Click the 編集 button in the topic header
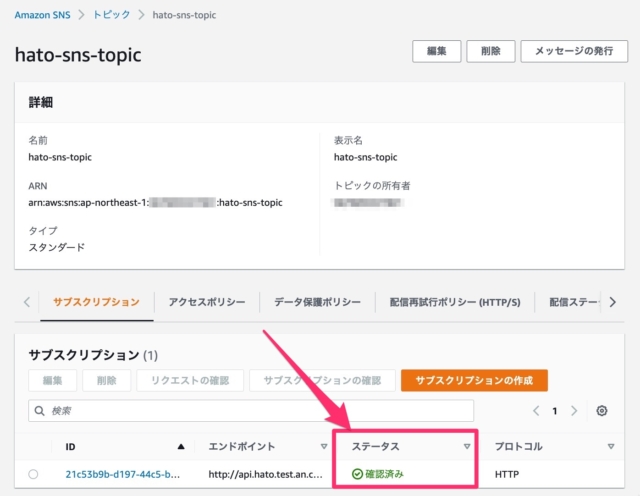The image size is (640, 496). click(x=436, y=51)
